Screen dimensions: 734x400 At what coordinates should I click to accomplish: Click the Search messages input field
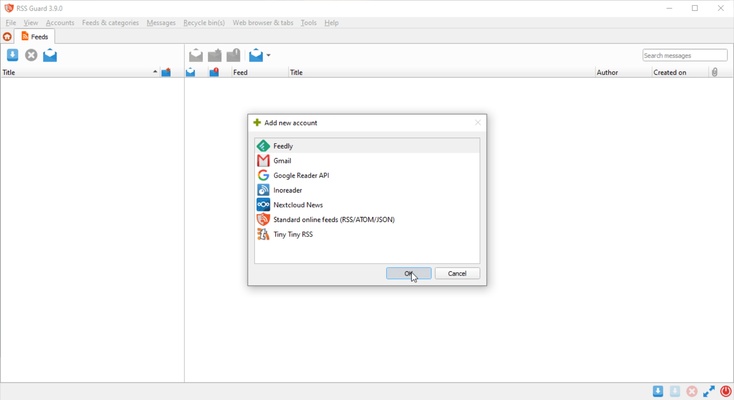(684, 55)
